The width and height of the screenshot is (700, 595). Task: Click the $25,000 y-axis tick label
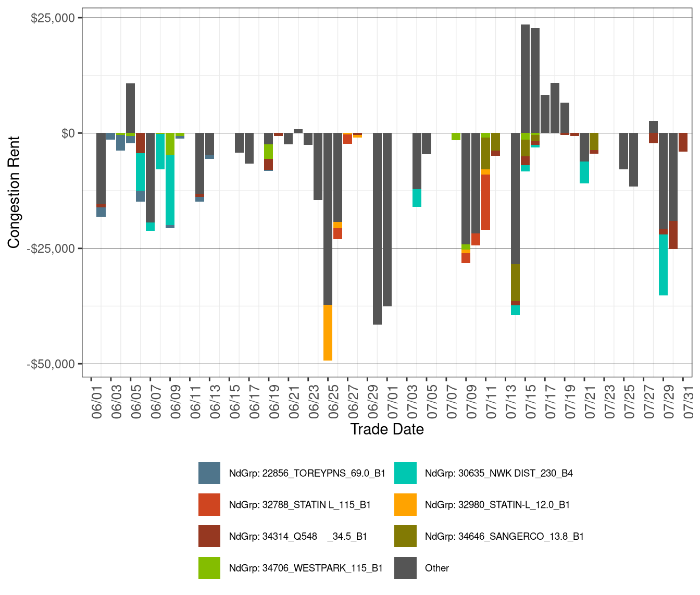click(x=53, y=18)
